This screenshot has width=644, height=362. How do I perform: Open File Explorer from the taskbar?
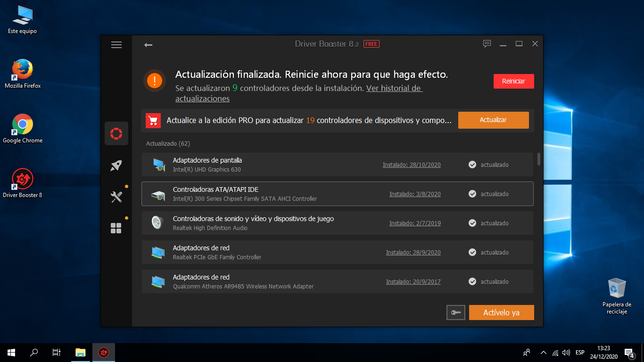pos(81,352)
